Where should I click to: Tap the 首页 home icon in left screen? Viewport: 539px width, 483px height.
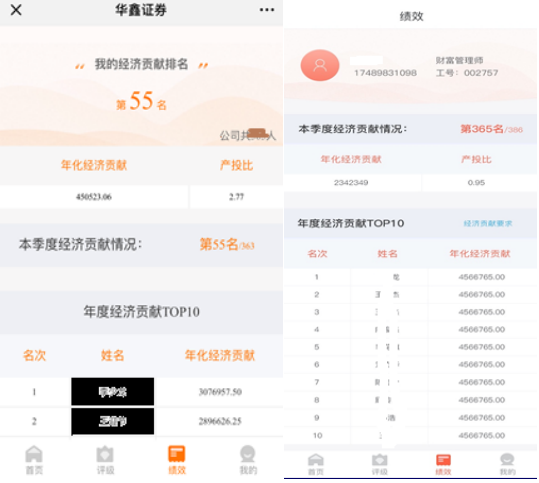point(34,460)
